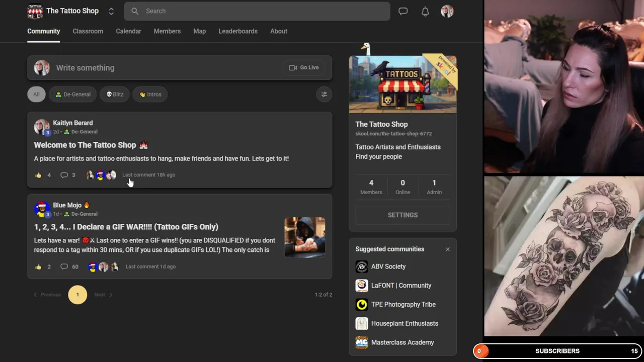644x362 pixels.
Task: Open Masterclass Academy community
Action: [x=403, y=342]
